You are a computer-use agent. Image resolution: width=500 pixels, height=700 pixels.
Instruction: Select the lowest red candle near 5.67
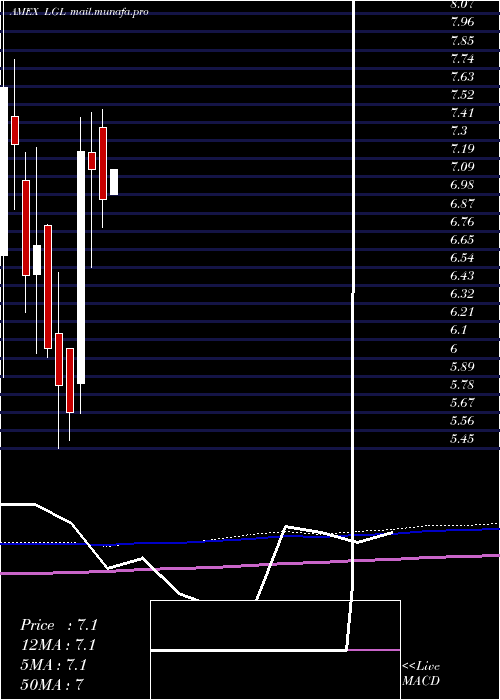click(x=70, y=380)
